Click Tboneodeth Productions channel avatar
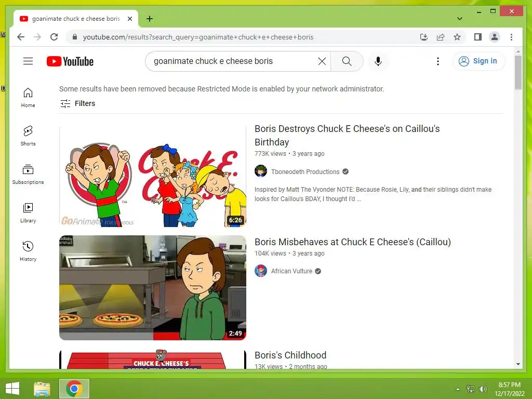The width and height of the screenshot is (532, 399). [261, 171]
